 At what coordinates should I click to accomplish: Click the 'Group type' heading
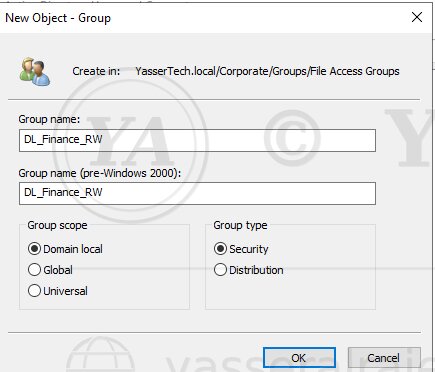240,225
